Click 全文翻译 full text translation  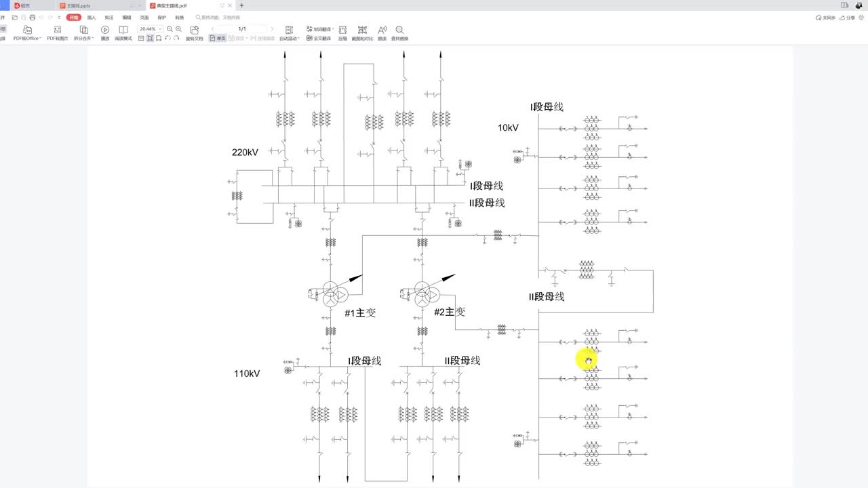pyautogui.click(x=319, y=39)
